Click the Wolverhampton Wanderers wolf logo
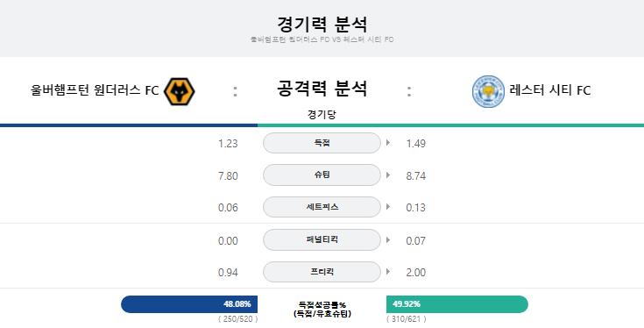 coord(179,91)
